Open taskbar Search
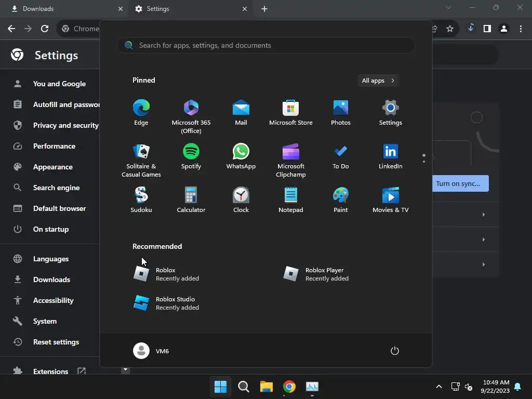The image size is (532, 399). [243, 387]
